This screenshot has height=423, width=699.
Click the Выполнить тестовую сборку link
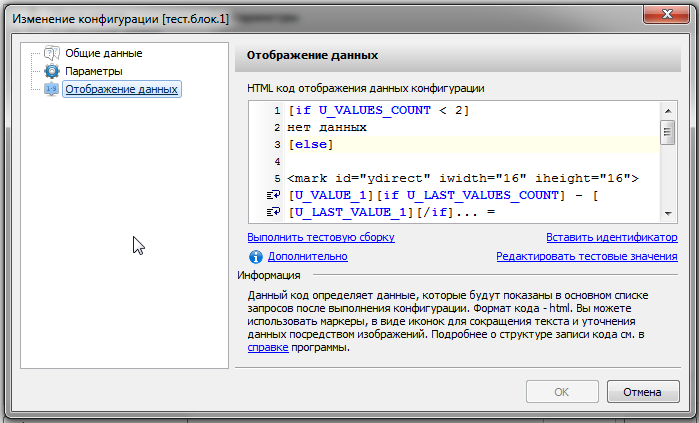[x=321, y=238]
